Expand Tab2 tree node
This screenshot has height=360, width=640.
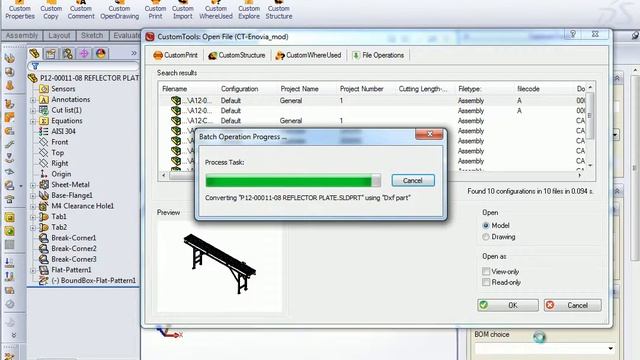coord(33,227)
